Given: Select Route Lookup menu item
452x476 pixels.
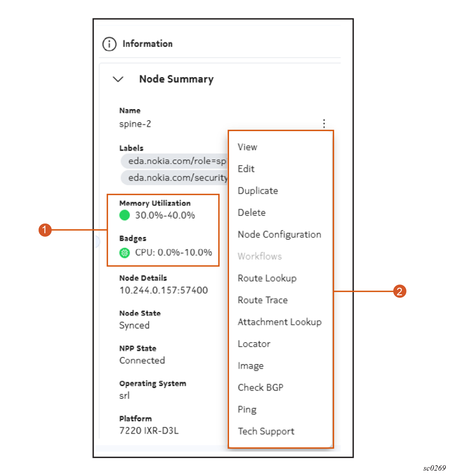Looking at the screenshot, I should coord(267,278).
